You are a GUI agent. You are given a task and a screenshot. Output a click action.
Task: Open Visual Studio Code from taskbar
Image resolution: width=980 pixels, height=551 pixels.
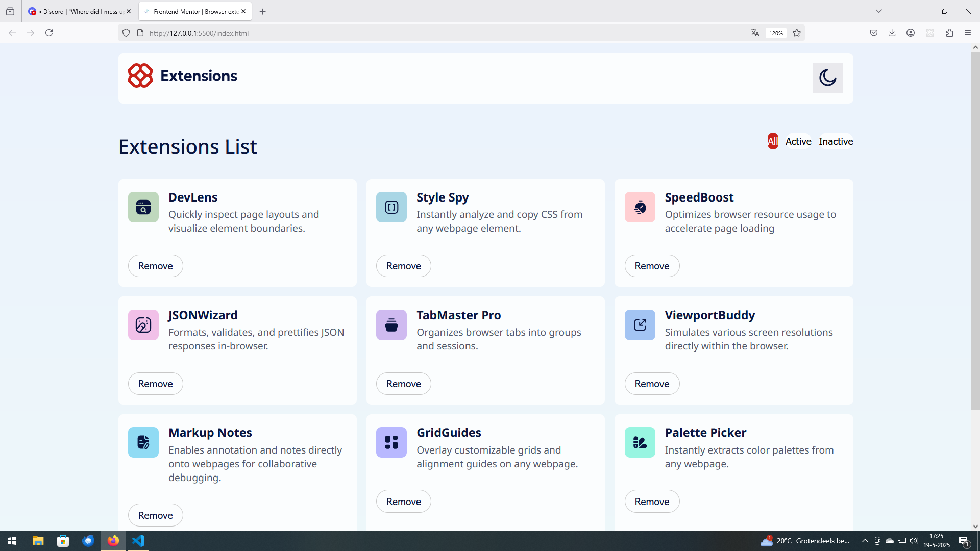point(138,541)
